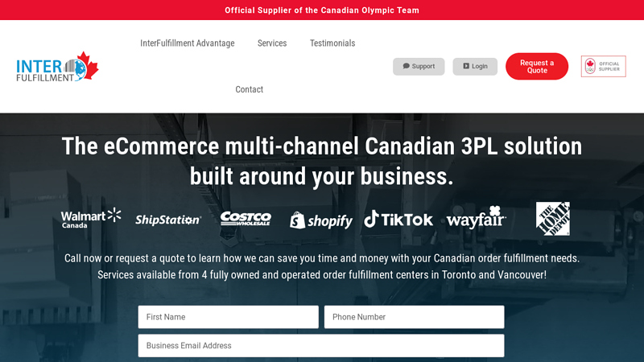
Task: Open the Contact menu item
Action: pos(250,89)
